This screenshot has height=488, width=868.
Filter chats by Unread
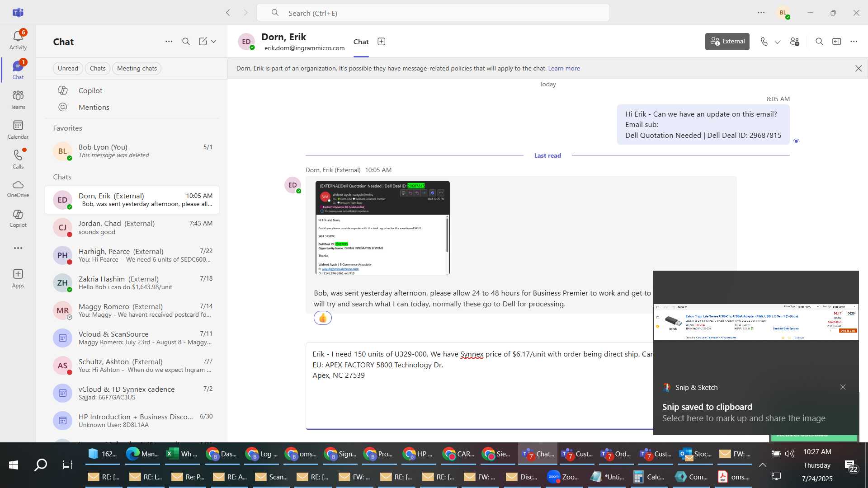click(68, 68)
